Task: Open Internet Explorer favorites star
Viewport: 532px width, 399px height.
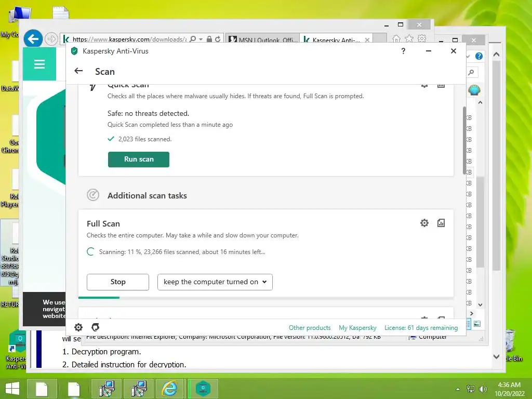Action: point(409,38)
